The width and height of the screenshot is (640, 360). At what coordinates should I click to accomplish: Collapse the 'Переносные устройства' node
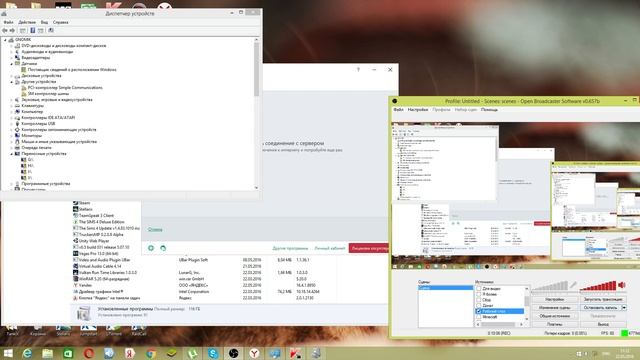pyautogui.click(x=11, y=154)
